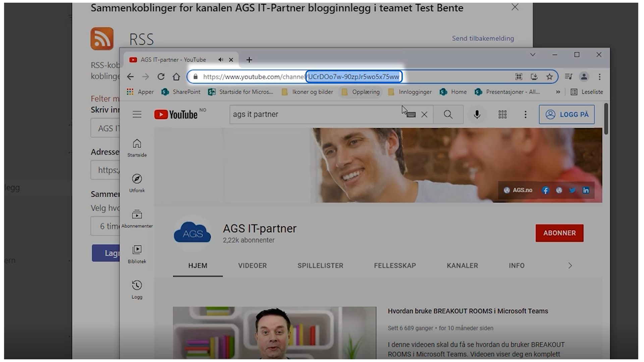This screenshot has width=644, height=362.
Task: Go to Startside in YouTube sidebar
Action: [x=137, y=148]
